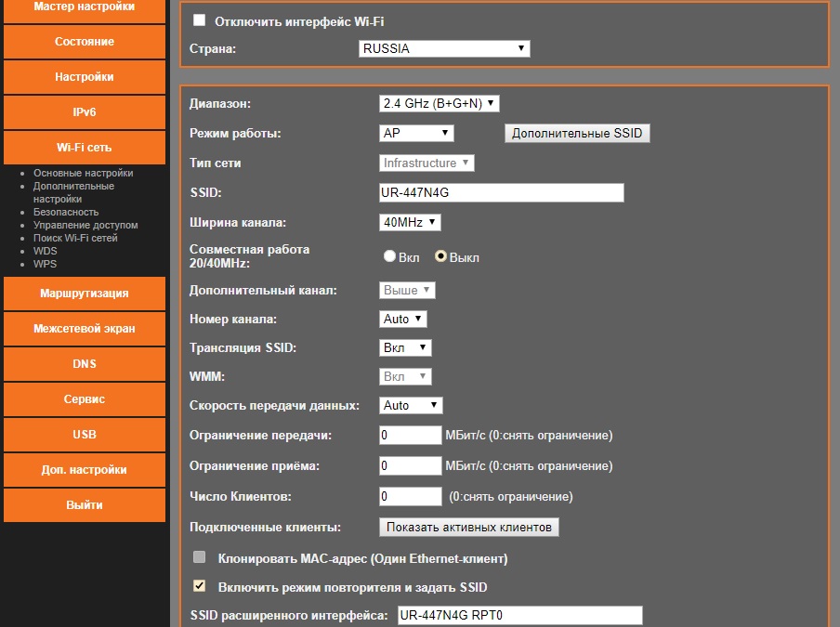
Task: Open Состояние menu section
Action: 85,42
